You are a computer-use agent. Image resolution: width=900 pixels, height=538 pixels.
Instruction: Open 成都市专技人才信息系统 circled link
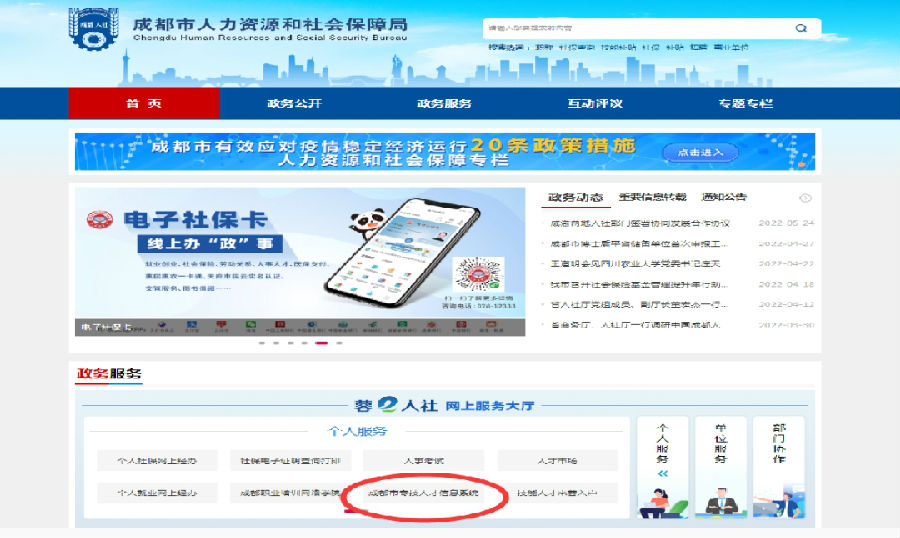(x=424, y=493)
